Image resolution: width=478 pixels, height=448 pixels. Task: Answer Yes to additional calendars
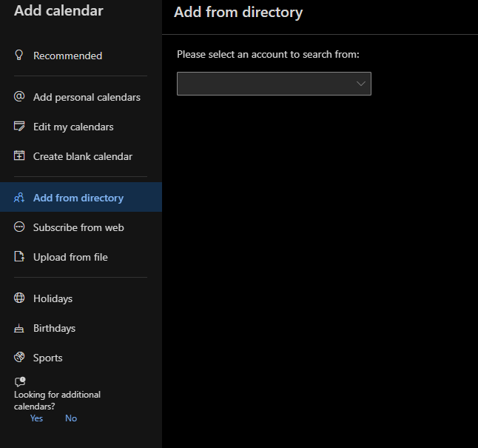[x=36, y=418]
